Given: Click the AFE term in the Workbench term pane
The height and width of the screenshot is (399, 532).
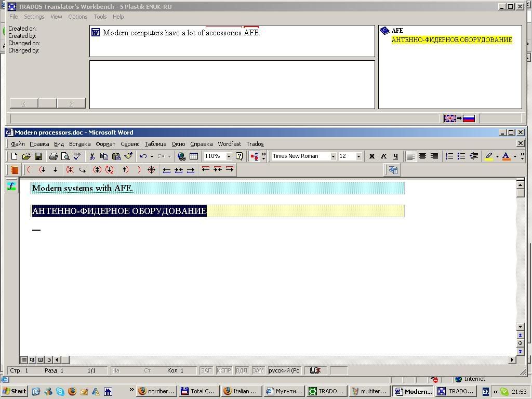Looking at the screenshot, I should pos(397,31).
